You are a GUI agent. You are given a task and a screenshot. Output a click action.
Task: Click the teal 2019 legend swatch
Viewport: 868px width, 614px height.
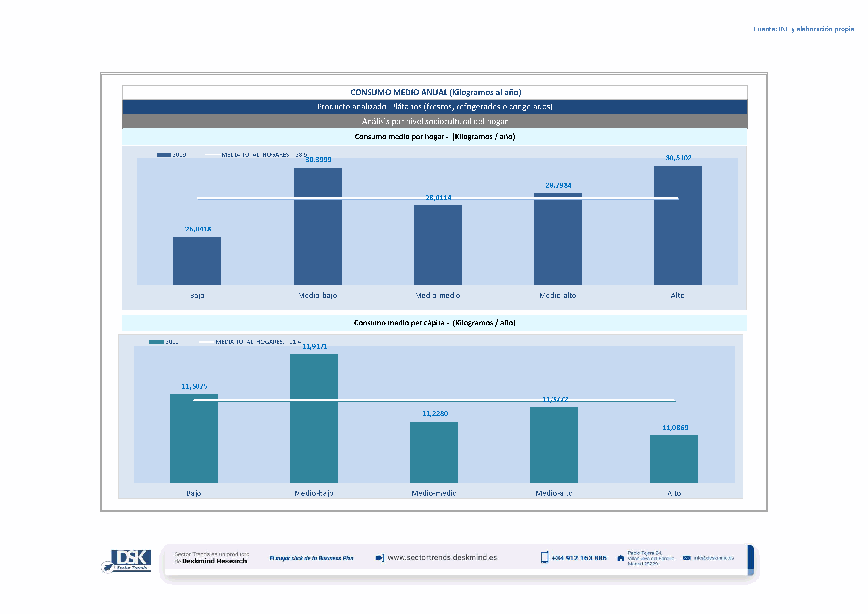click(x=156, y=342)
